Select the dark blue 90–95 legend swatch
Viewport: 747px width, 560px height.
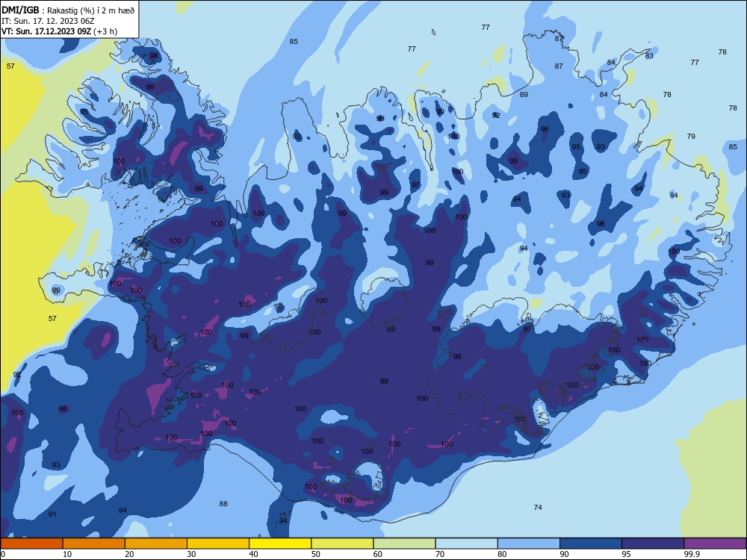tap(591, 544)
